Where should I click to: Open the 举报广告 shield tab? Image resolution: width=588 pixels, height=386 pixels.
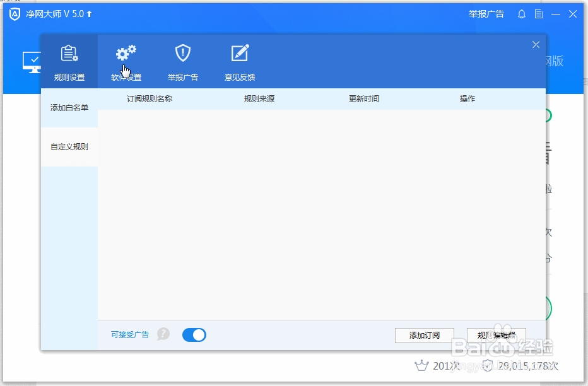pos(182,62)
